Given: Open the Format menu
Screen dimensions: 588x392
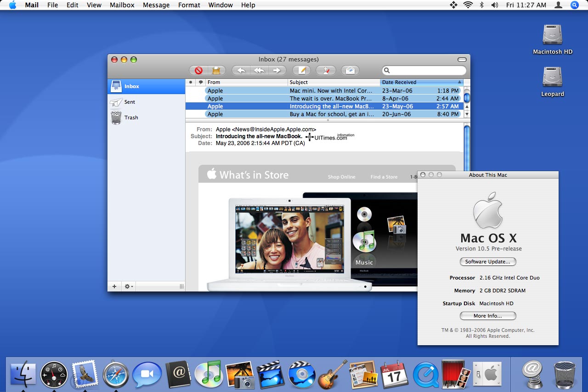Looking at the screenshot, I should click(189, 5).
